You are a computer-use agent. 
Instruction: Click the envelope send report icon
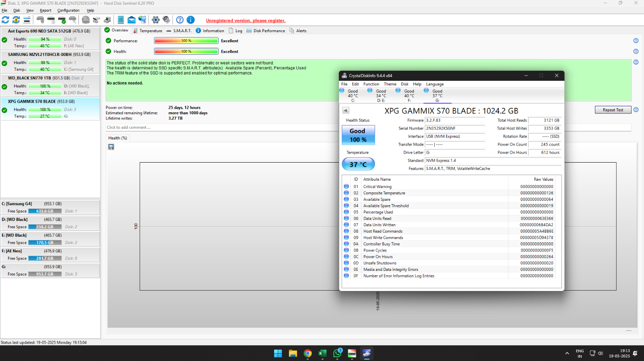click(x=132, y=20)
